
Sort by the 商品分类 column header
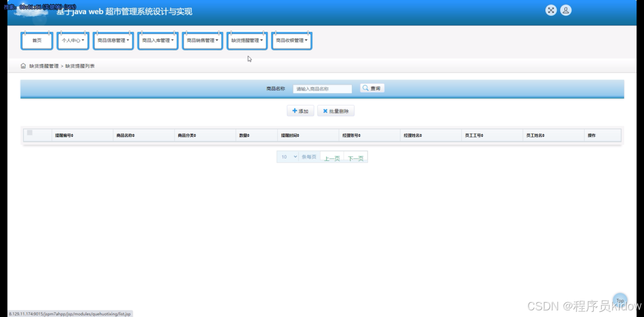187,136
